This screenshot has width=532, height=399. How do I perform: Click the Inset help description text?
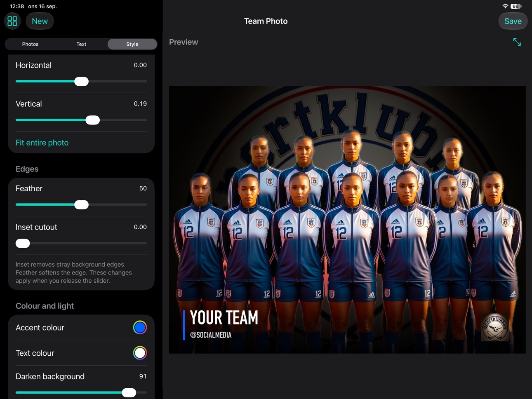[74, 272]
